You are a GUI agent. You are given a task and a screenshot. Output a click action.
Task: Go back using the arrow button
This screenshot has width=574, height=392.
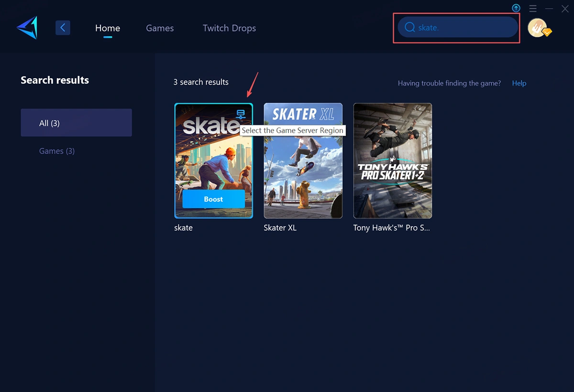[x=63, y=28]
